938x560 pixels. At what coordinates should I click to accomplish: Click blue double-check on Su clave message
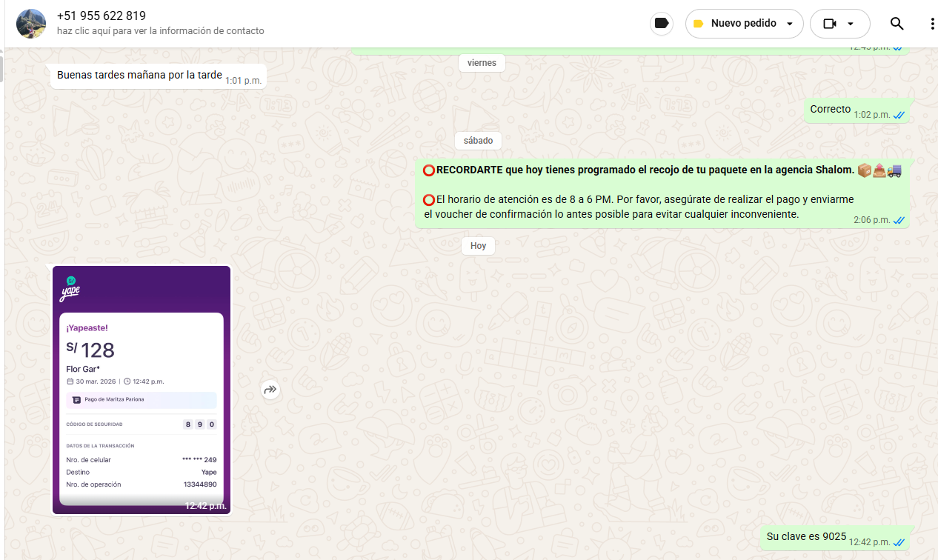pos(899,542)
